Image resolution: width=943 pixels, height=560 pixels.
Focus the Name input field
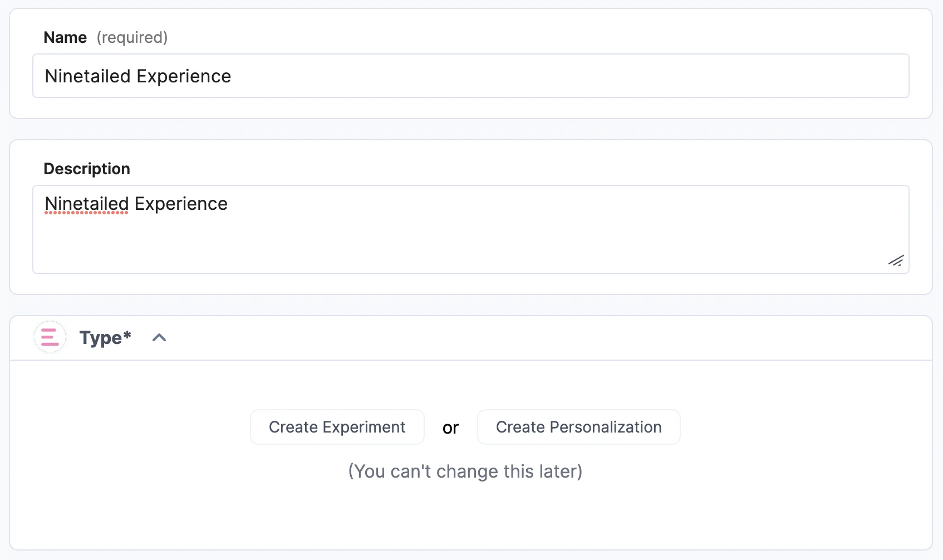[x=470, y=76]
